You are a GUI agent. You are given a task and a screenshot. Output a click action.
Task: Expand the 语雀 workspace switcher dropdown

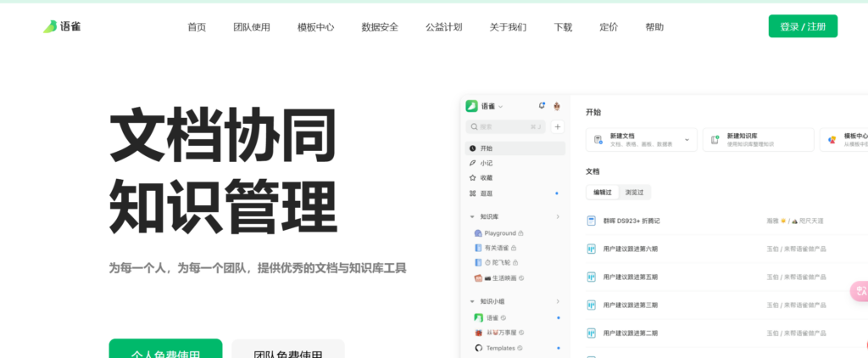[x=500, y=107]
